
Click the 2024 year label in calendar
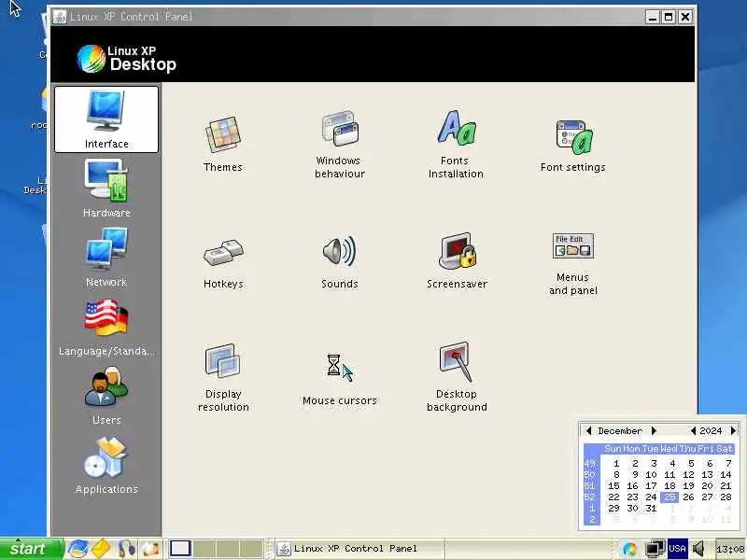pyautogui.click(x=711, y=430)
